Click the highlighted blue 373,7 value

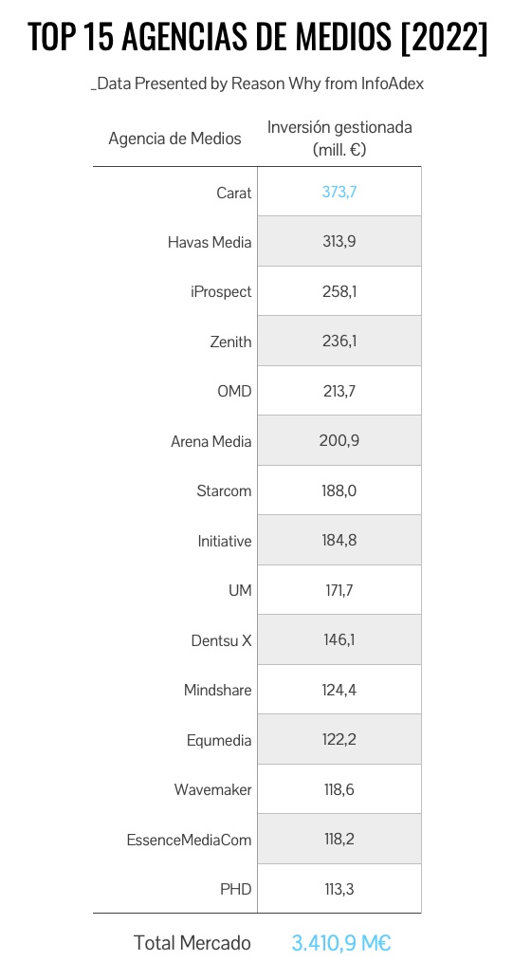coord(339,192)
